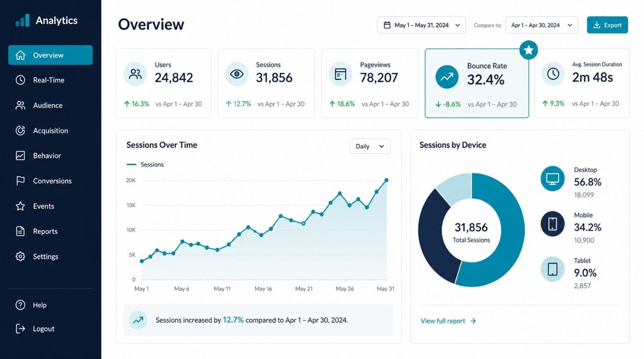Click the 31,856 Total Sessions donut center
The image size is (644, 359).
[471, 232]
